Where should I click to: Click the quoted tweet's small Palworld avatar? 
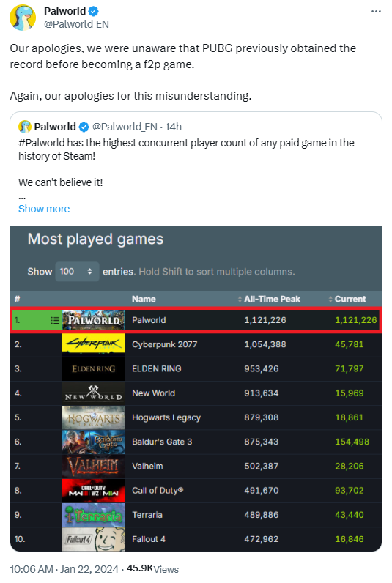pyautogui.click(x=25, y=127)
